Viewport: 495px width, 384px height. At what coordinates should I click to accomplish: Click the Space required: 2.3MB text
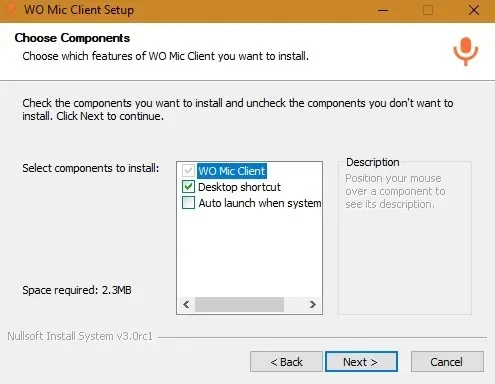point(77,290)
